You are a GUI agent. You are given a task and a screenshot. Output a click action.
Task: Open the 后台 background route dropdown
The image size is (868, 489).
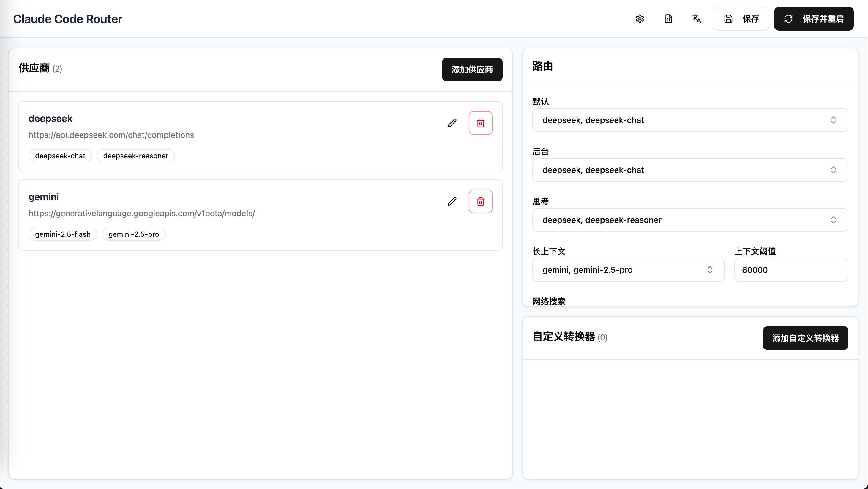tap(690, 170)
